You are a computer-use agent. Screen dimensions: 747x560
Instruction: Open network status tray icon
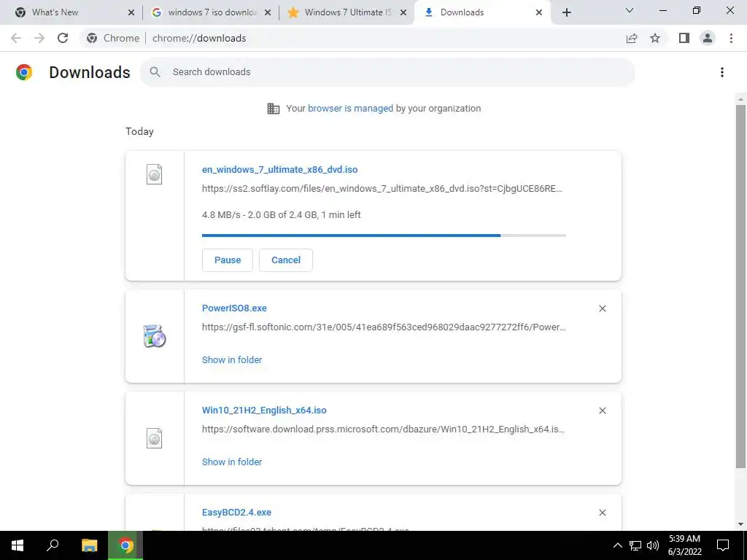[x=635, y=545]
